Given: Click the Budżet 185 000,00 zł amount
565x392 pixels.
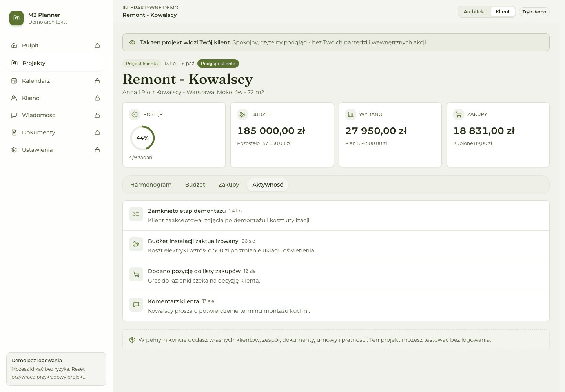Looking at the screenshot, I should (x=271, y=131).
